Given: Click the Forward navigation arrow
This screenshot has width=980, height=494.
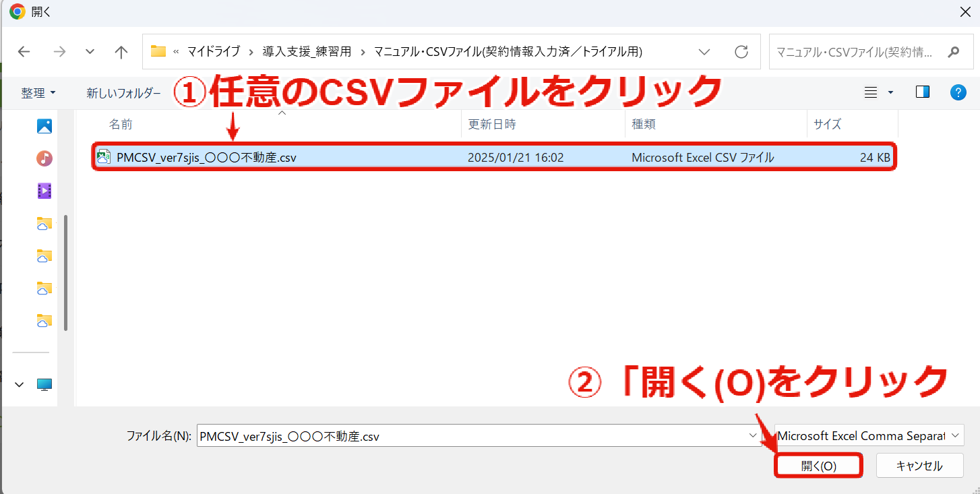Looking at the screenshot, I should [59, 52].
